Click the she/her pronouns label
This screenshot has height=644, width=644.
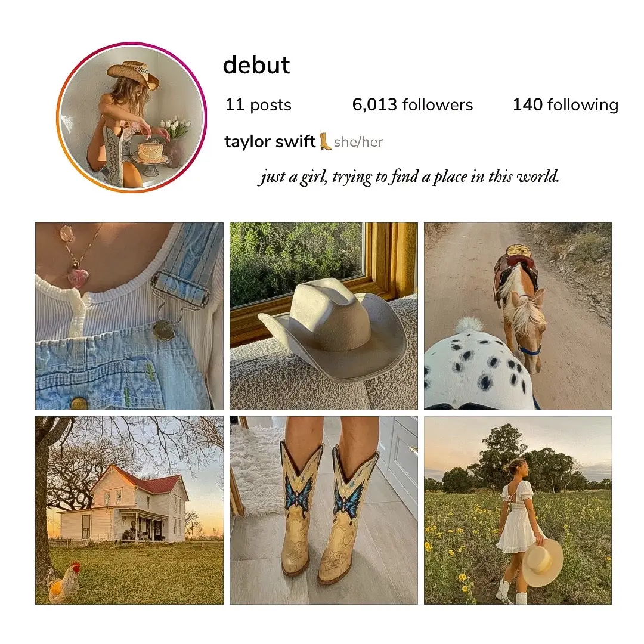[358, 142]
